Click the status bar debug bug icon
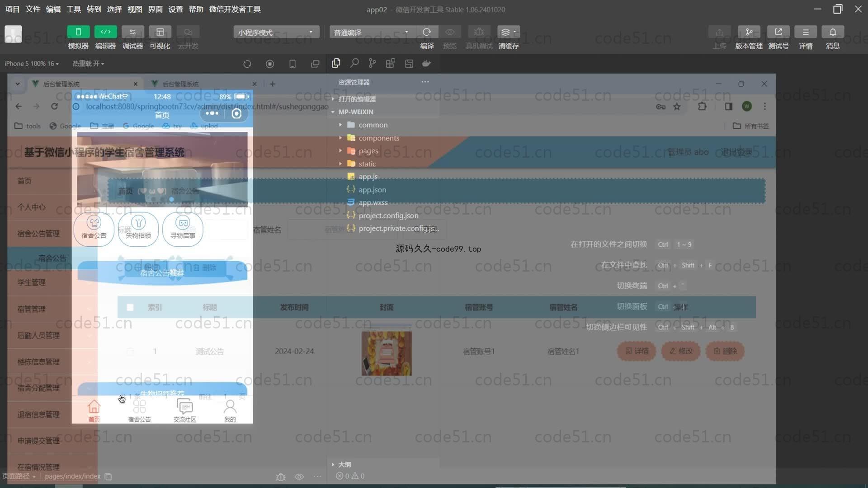 pyautogui.click(x=281, y=477)
